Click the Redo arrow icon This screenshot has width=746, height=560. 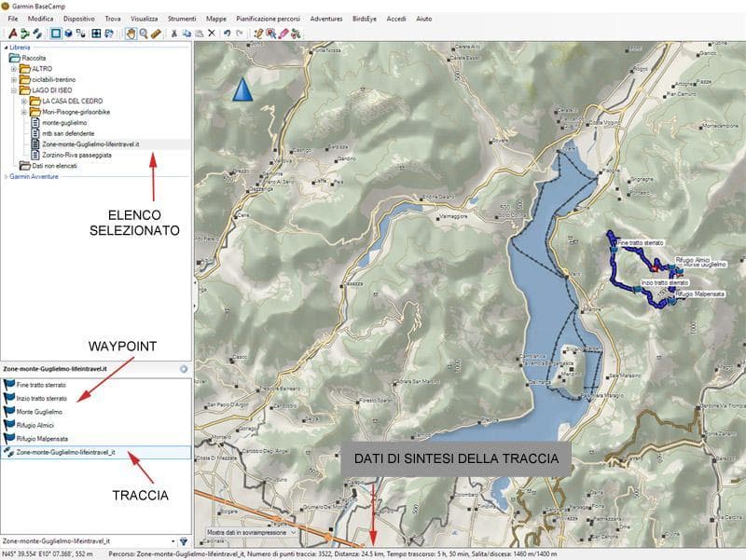[240, 34]
